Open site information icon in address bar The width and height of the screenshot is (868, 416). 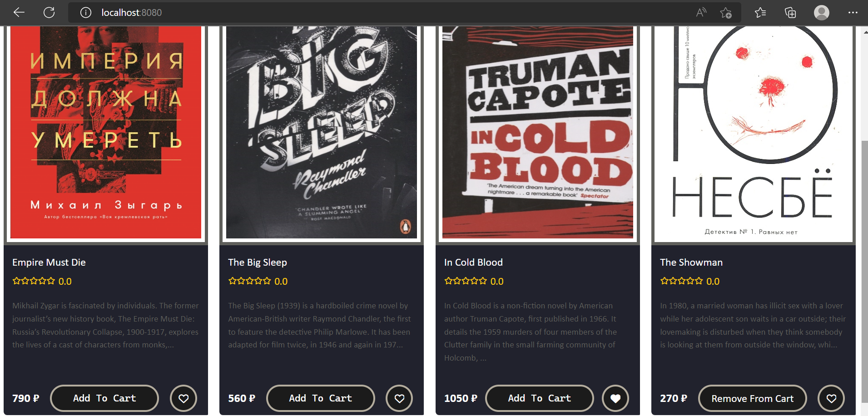tap(86, 12)
